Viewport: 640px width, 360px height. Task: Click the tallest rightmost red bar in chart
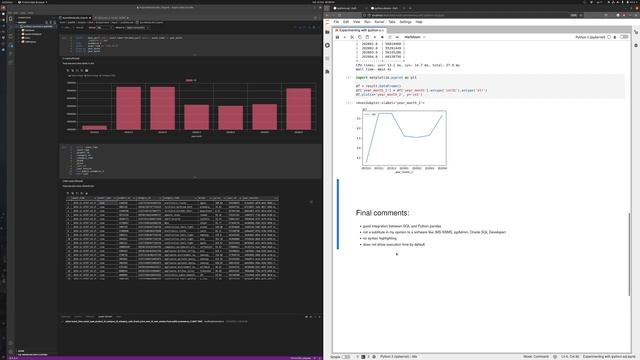pos(298,109)
